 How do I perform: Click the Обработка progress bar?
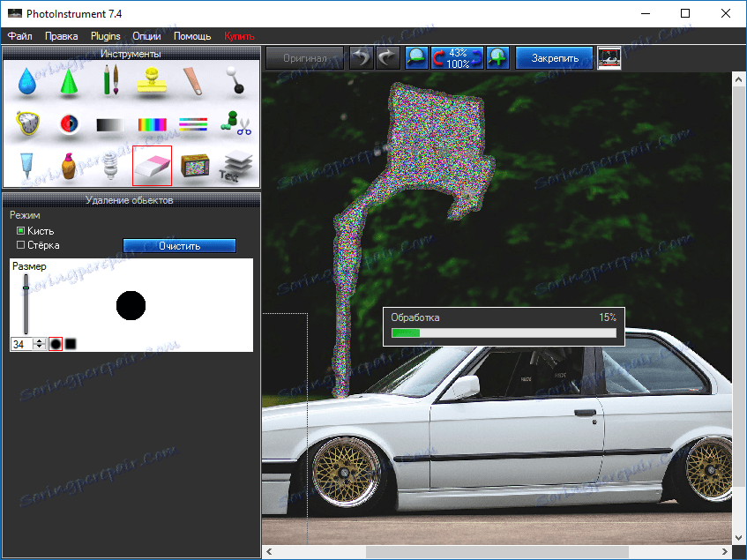pyautogui.click(x=504, y=332)
